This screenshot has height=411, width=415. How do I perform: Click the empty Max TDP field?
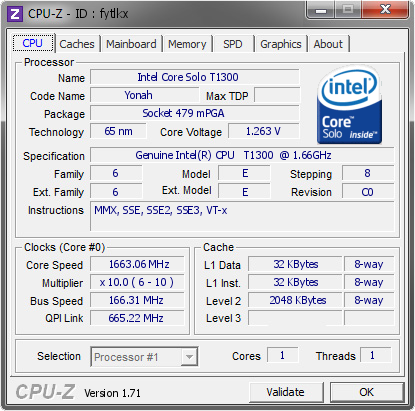277,95
